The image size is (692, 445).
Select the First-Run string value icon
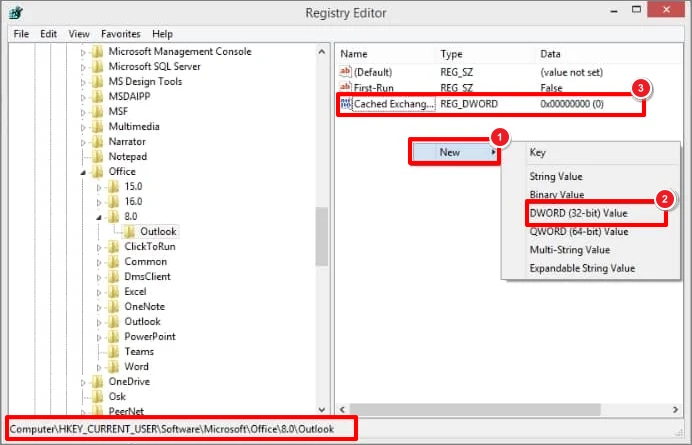click(x=346, y=88)
